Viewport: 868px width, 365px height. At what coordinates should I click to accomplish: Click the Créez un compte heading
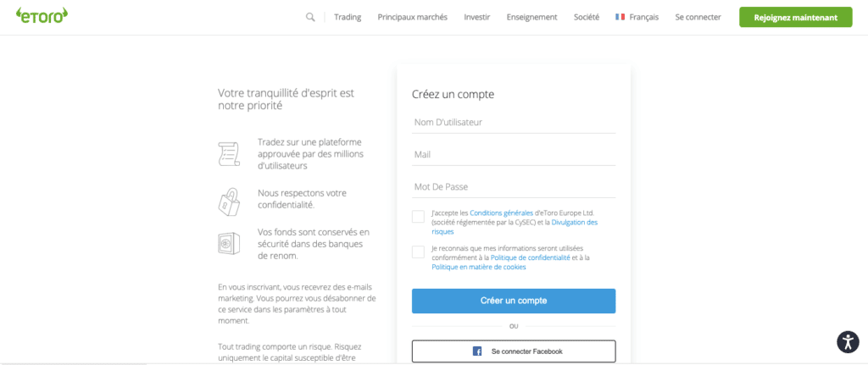(453, 95)
